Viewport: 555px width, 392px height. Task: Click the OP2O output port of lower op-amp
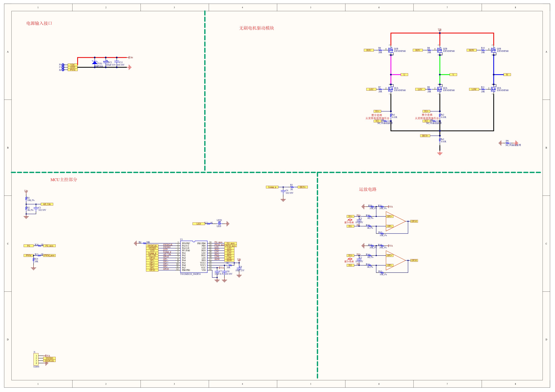[414, 260]
